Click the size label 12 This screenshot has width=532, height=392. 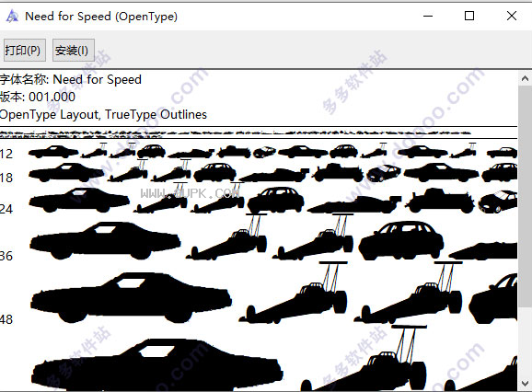point(6,155)
